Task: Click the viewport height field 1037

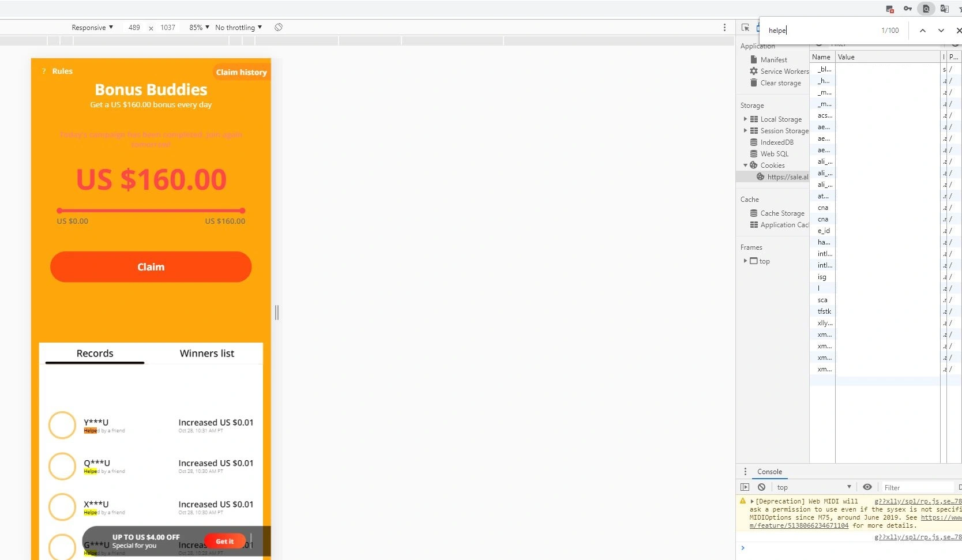Action: 168,27
